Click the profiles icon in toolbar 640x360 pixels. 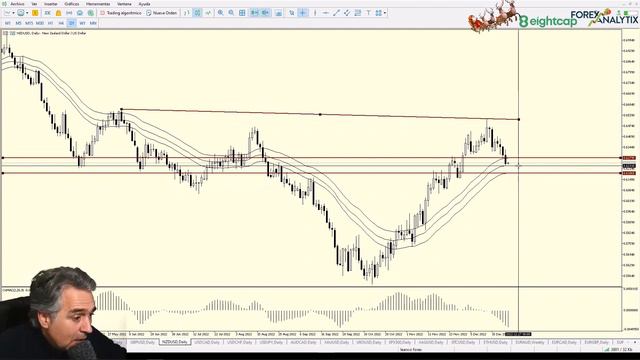click(21, 13)
